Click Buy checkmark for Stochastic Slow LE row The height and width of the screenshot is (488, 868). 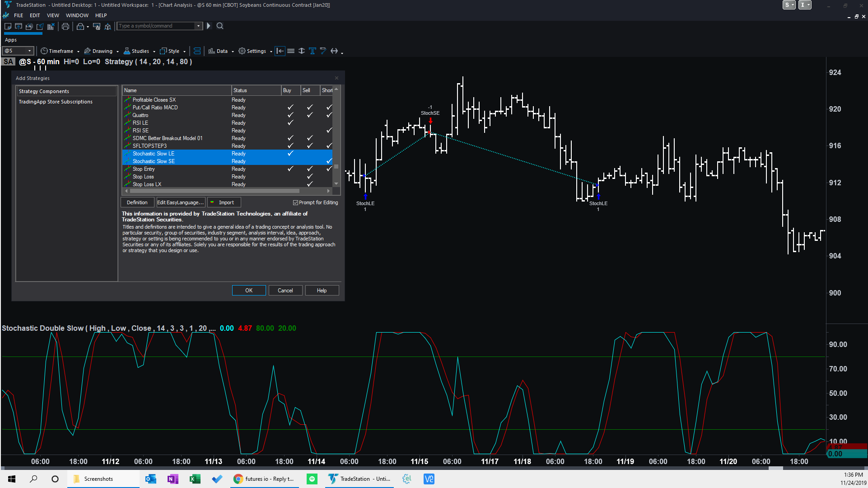[290, 154]
